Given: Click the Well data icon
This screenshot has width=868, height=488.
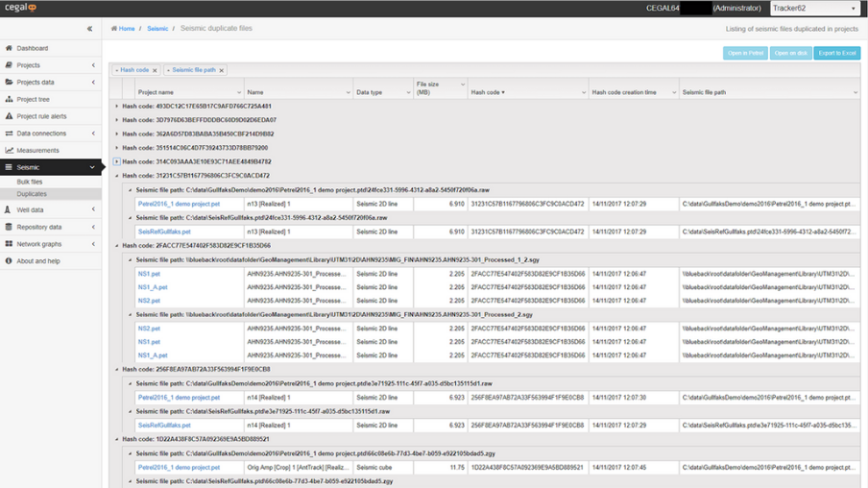Looking at the screenshot, I should tap(8, 210).
